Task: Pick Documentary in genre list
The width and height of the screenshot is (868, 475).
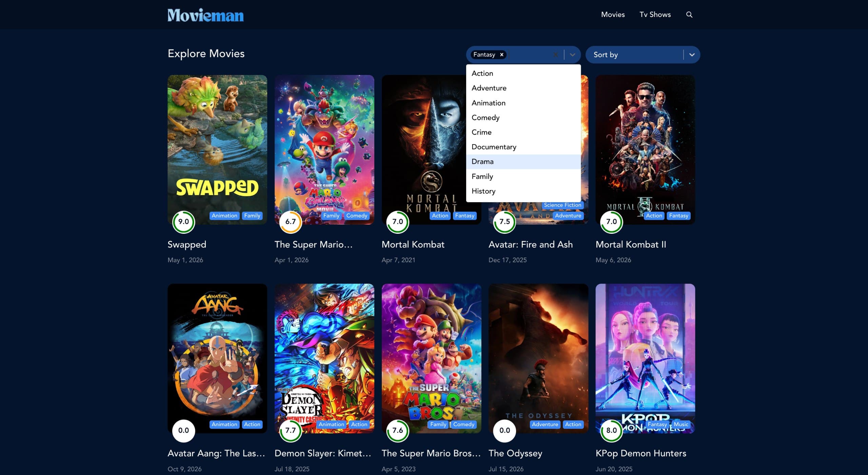Action: [x=523, y=147]
